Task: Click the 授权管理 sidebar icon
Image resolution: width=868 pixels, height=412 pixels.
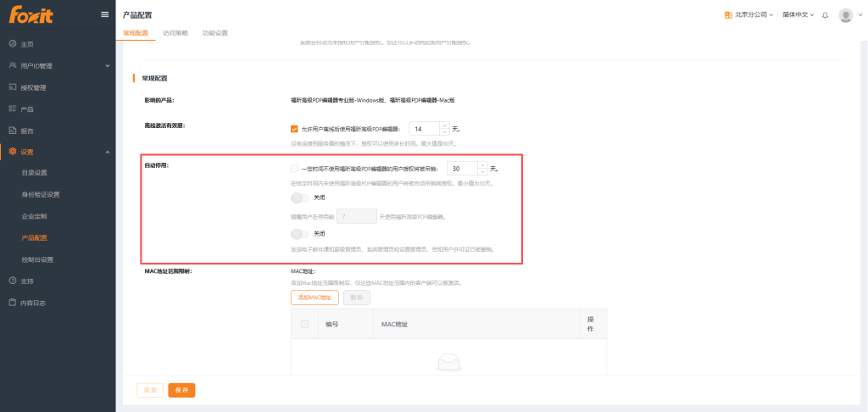Action: click(13, 87)
